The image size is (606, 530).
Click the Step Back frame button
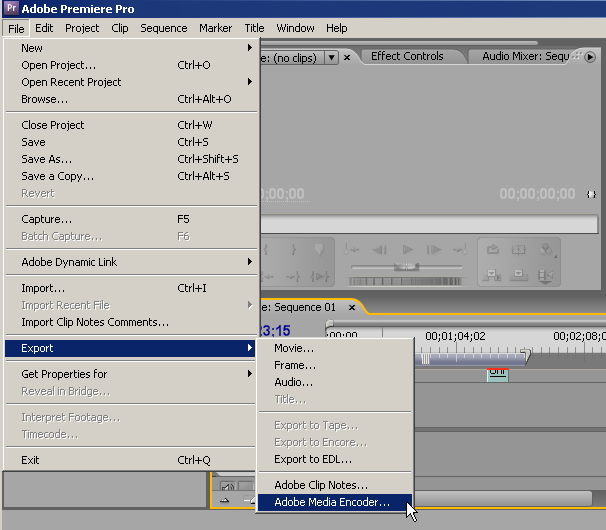[x=379, y=250]
